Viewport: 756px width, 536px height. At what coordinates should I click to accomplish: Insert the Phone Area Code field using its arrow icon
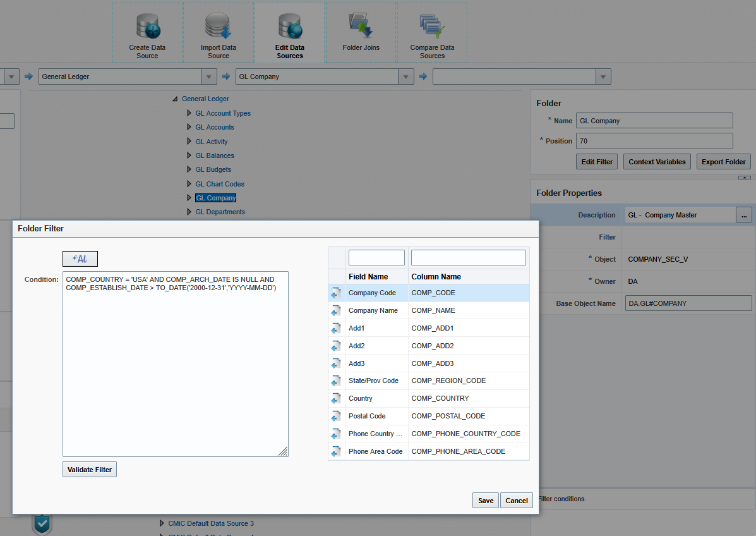[336, 452]
